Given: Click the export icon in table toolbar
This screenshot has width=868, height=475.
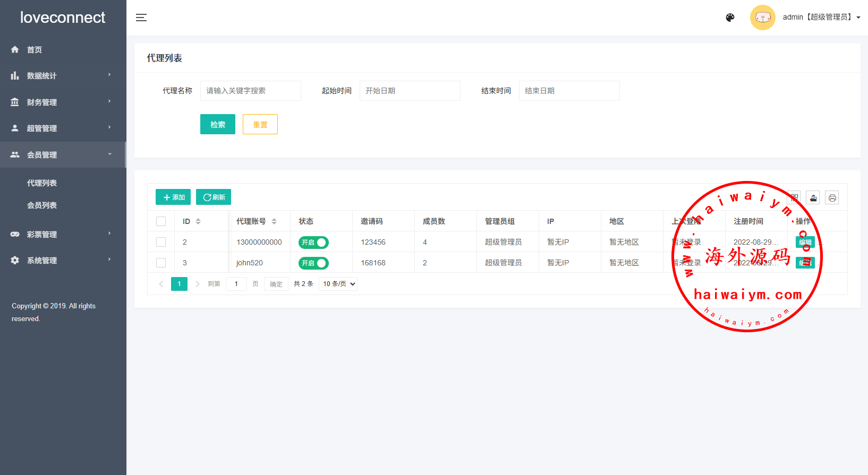Looking at the screenshot, I should pos(813,198).
